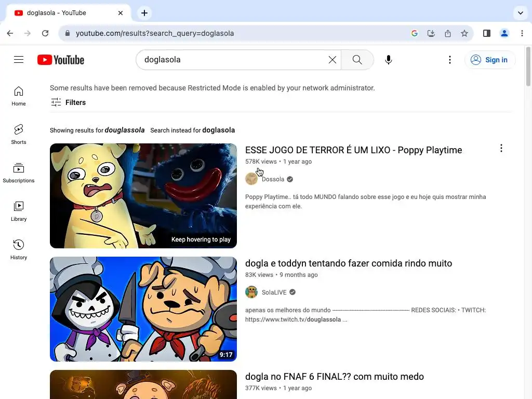Open YouTube settings three-dot menu
This screenshot has height=399, width=532.
450,60
